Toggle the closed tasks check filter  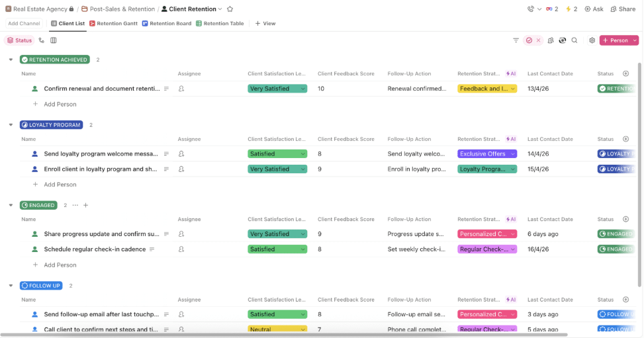[529, 40]
